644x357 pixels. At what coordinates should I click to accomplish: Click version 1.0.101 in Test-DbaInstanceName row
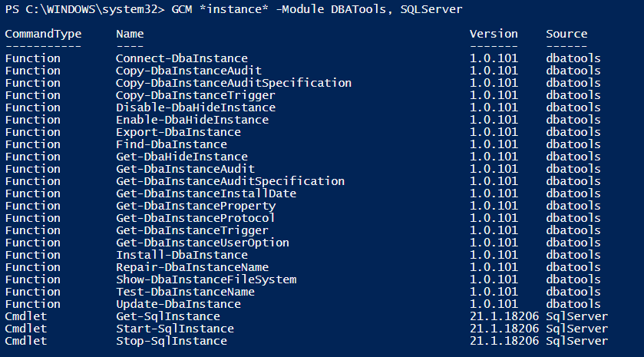pyautogui.click(x=494, y=292)
